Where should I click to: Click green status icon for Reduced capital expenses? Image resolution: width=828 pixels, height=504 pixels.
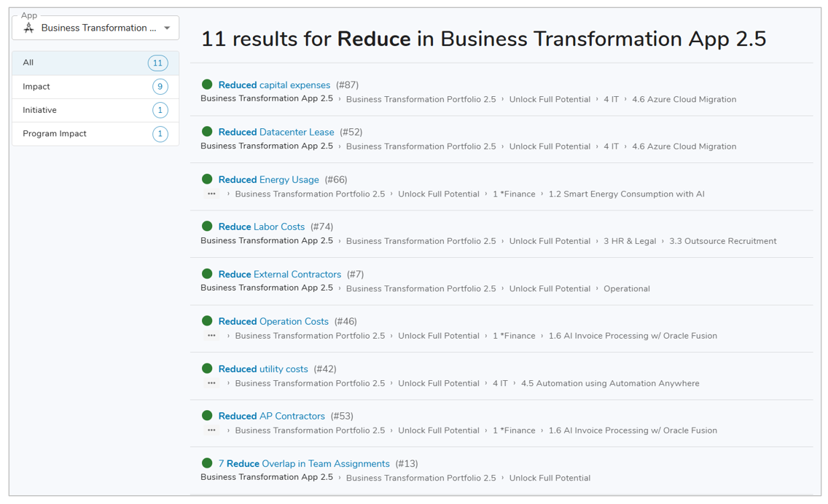point(207,84)
